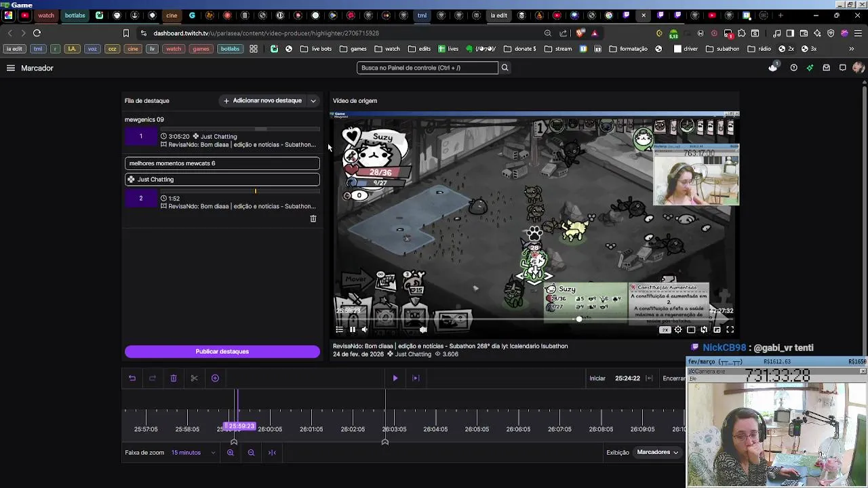Add marker with circled plus icon
This screenshot has height=488, width=868.
click(215, 378)
